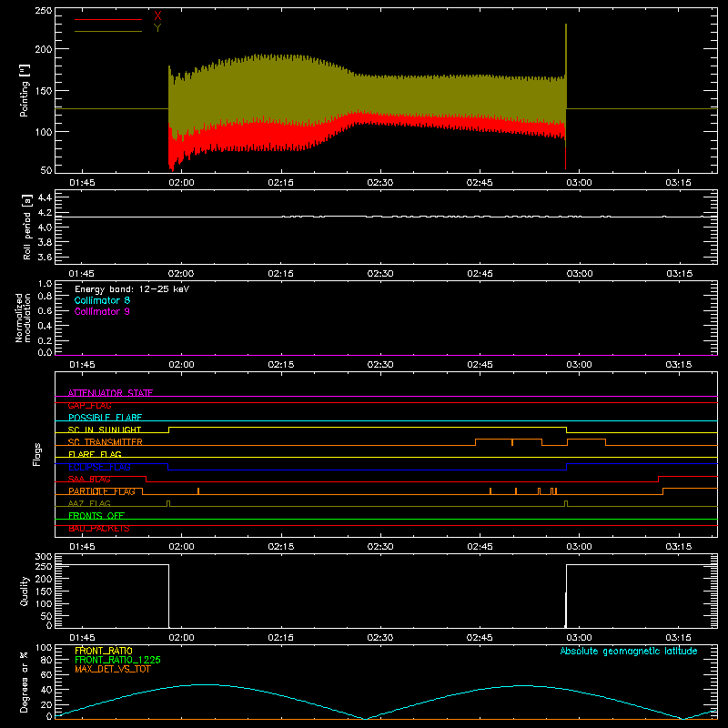This screenshot has height=728, width=728.
Task: Click the Roll period [s] axis title
Action: [26, 227]
